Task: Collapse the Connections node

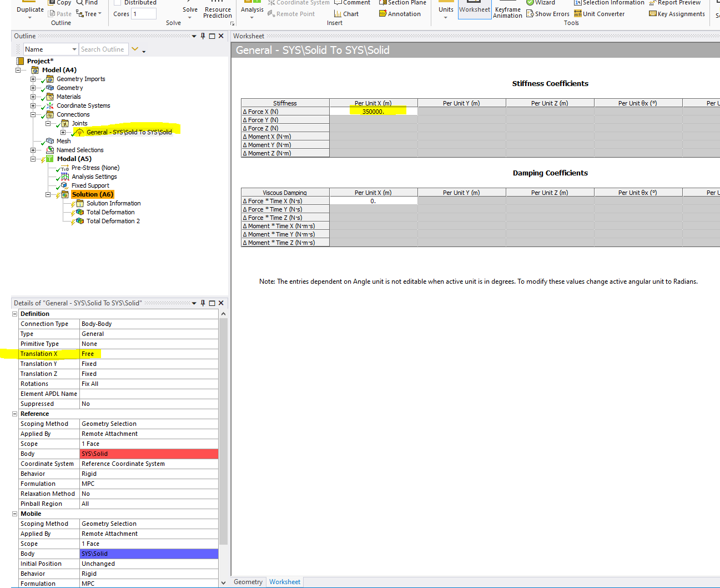Action: pos(33,114)
